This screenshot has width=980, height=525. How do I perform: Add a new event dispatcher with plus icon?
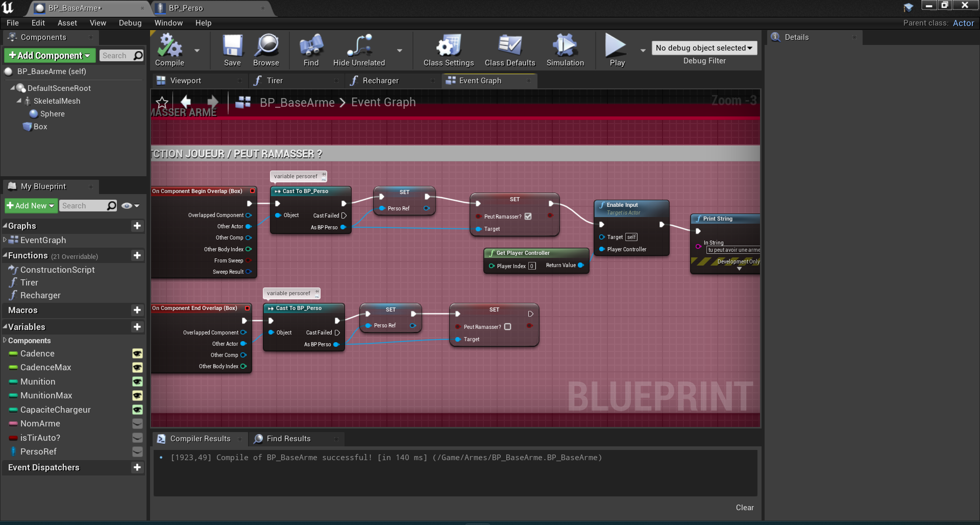137,467
